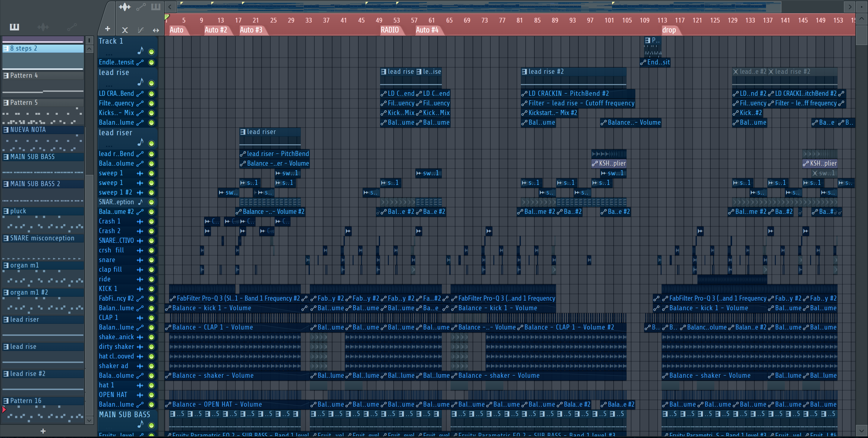Click audio icon on CLAP 1 track
Screen dimensions: 868x438
(x=140, y=318)
